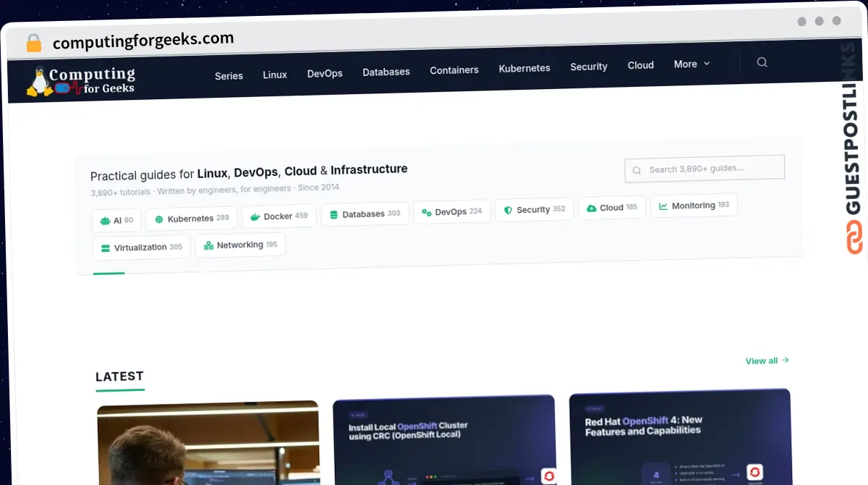Click the Computing for Geeks penguin logo
The height and width of the screenshot is (485, 868).
coord(81,81)
